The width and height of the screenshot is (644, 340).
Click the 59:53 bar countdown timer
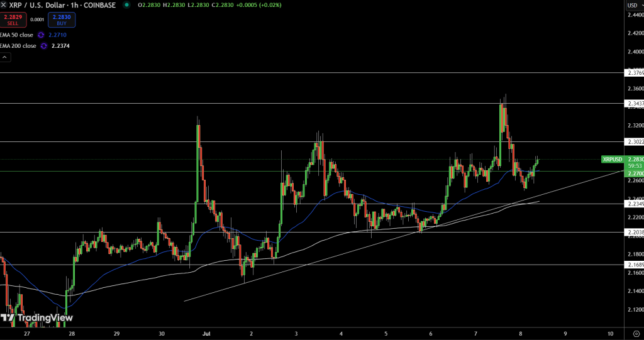[635, 166]
